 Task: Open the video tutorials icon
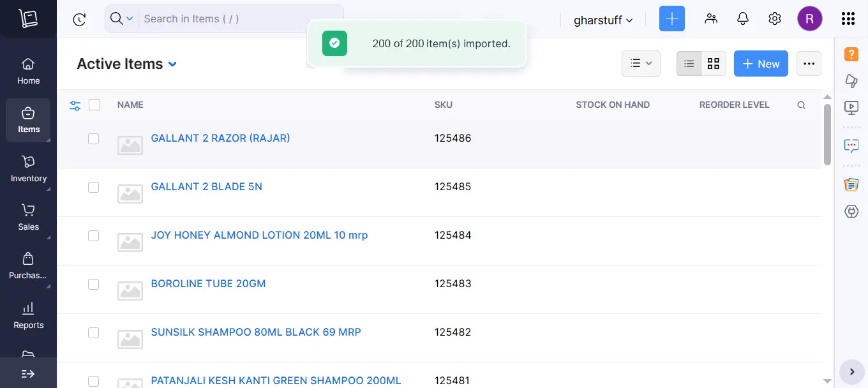click(851, 108)
